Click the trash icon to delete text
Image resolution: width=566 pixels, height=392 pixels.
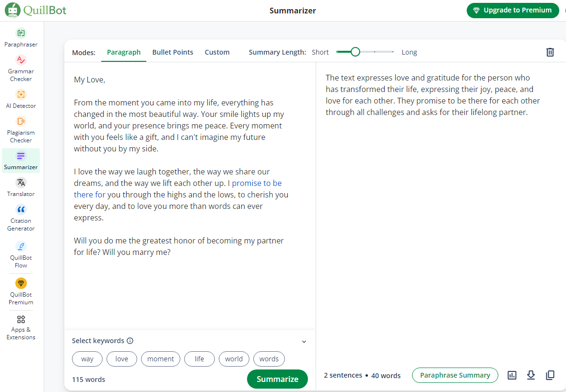point(550,52)
